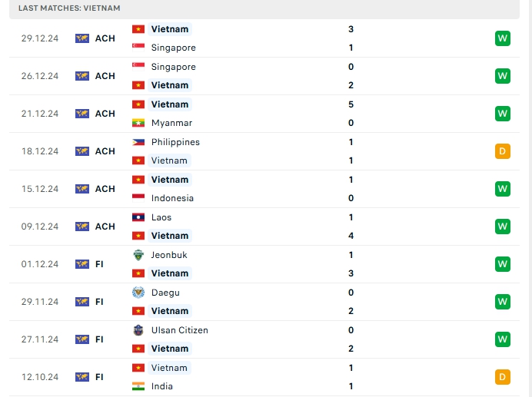Click the Ulsan Citizen club crest icon
This screenshot has width=532, height=397.
click(138, 330)
